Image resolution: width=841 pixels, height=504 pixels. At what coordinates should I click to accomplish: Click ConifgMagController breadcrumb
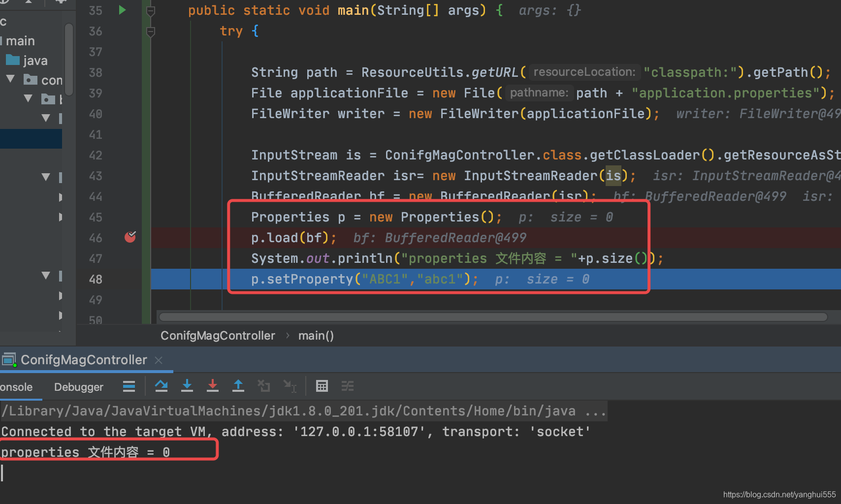(x=218, y=336)
